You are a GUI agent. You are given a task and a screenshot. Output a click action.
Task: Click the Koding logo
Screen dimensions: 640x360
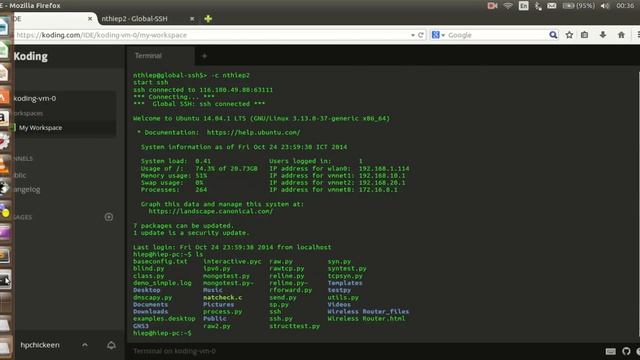pos(31,56)
